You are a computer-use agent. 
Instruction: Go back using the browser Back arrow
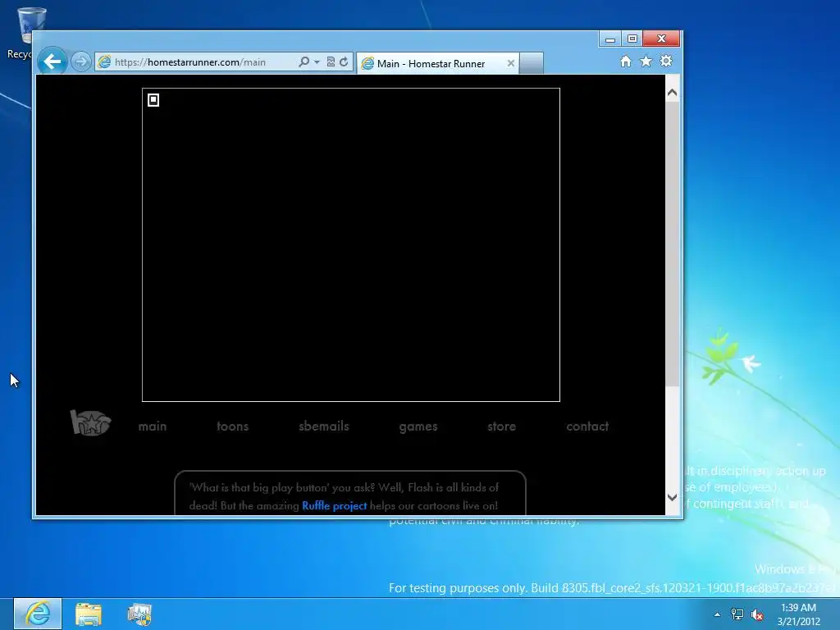tap(52, 62)
